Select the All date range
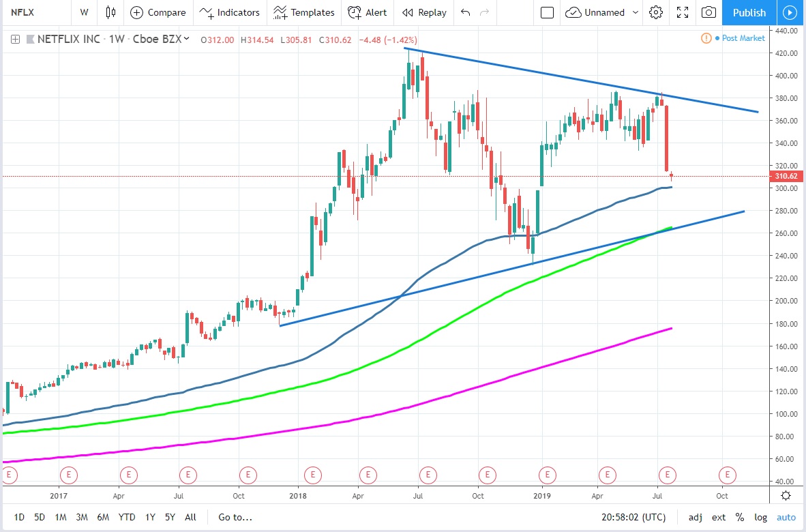 pyautogui.click(x=190, y=517)
